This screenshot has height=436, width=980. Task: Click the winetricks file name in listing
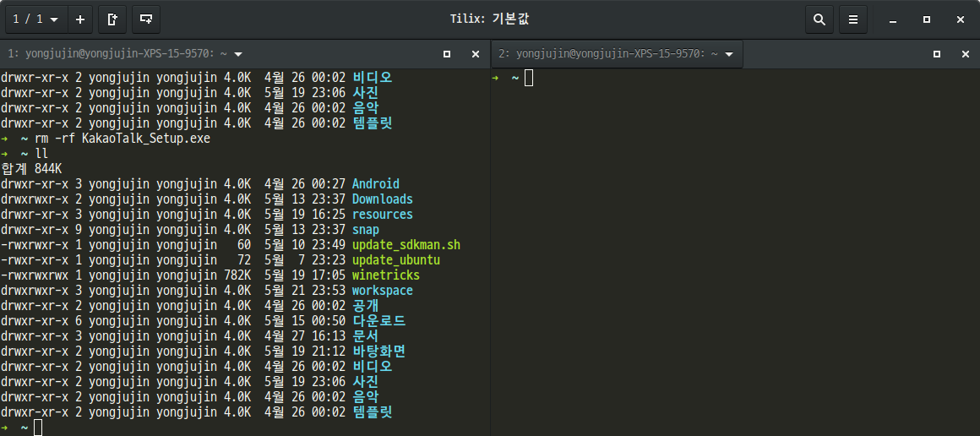click(x=385, y=275)
